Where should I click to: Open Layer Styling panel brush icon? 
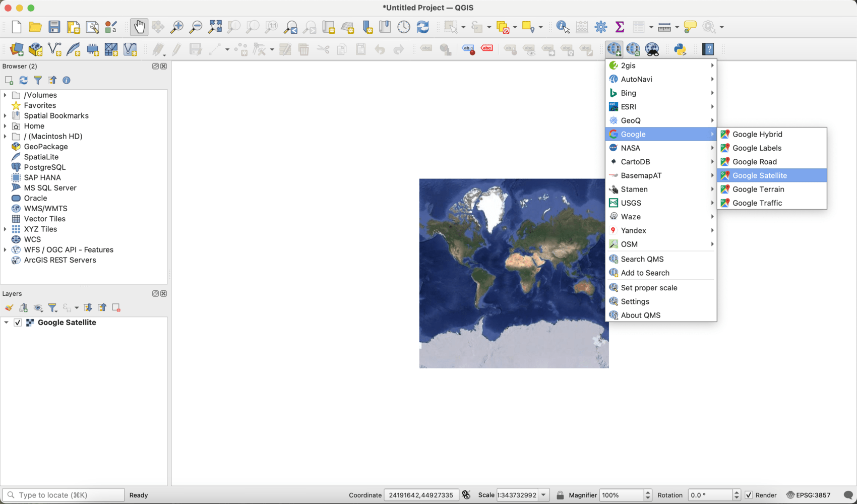coord(9,307)
